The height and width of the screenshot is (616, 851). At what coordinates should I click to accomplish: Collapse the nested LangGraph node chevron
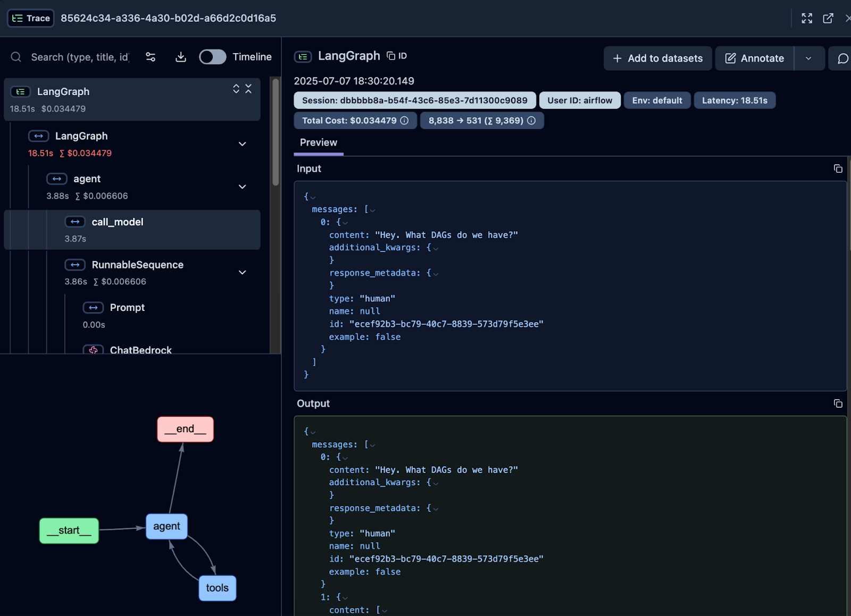point(242,144)
